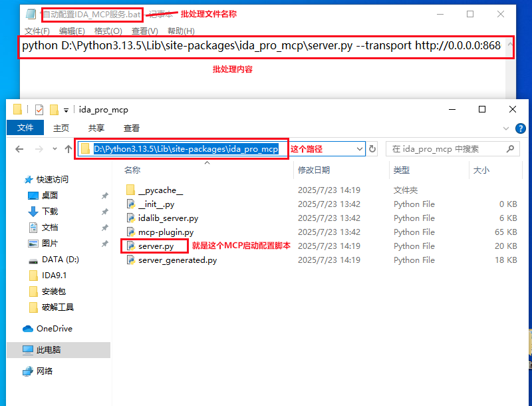
Task: Open the recent locations dropdown arrow
Action: [55, 149]
